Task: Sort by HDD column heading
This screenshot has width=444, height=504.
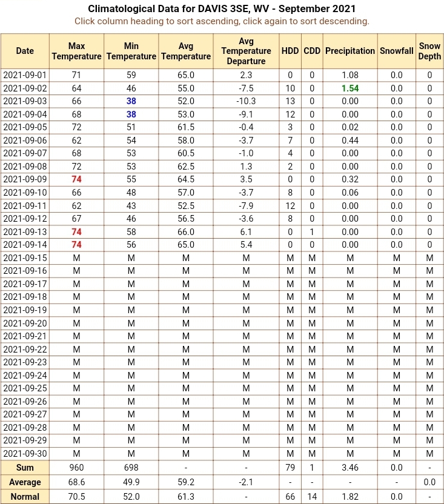Action: (290, 51)
